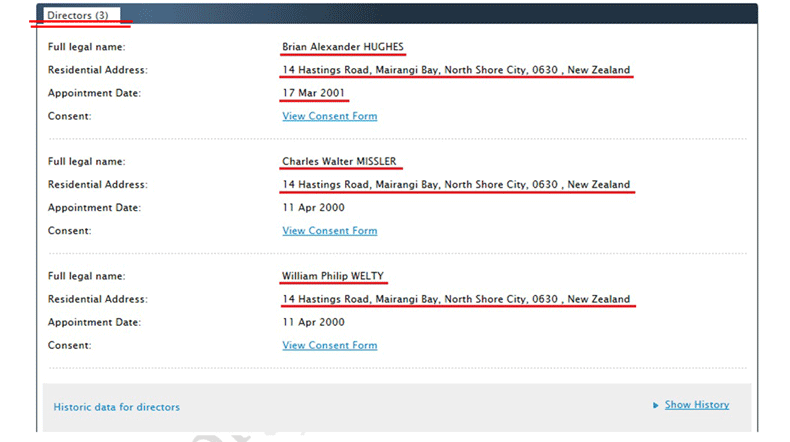Click William Philip WELTY's residential address value

coord(456,299)
